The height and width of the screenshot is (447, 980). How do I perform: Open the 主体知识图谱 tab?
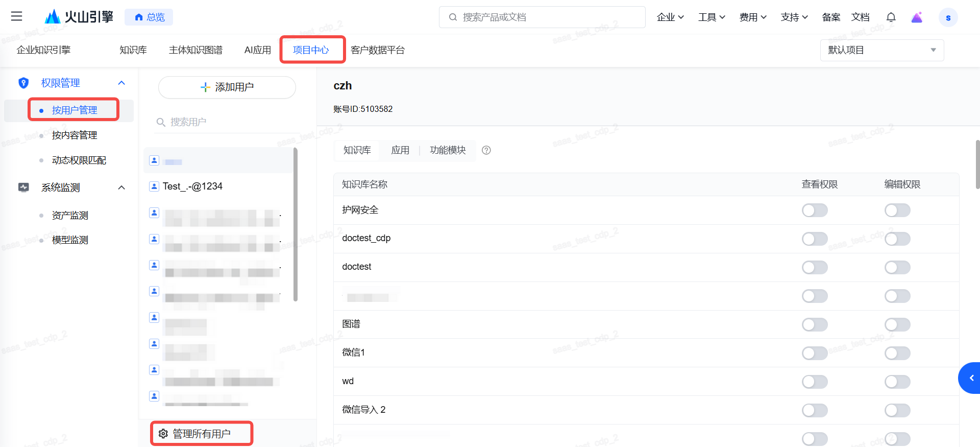[195, 50]
